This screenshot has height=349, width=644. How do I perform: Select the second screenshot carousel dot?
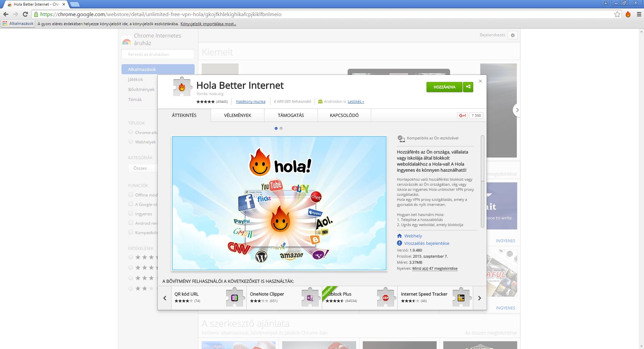281,128
